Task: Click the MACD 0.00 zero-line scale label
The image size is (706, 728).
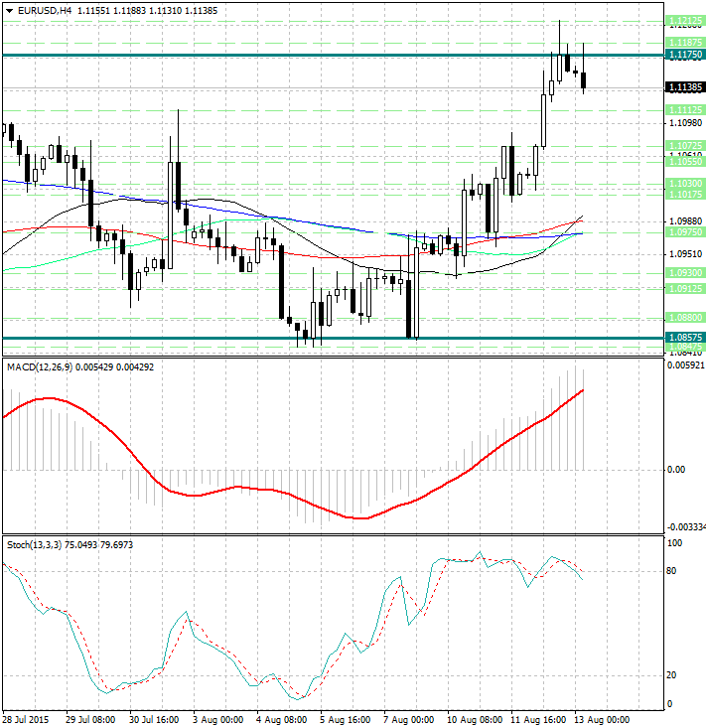Action: coord(675,470)
